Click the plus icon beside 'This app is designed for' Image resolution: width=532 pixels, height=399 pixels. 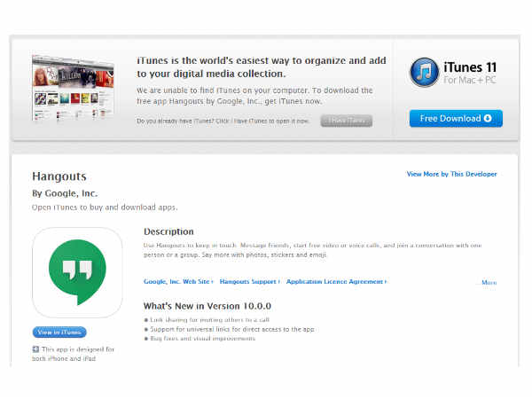pyautogui.click(x=35, y=348)
